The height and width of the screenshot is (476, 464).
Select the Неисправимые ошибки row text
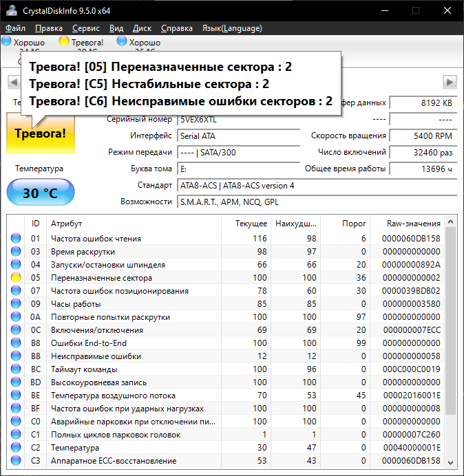[96, 356]
